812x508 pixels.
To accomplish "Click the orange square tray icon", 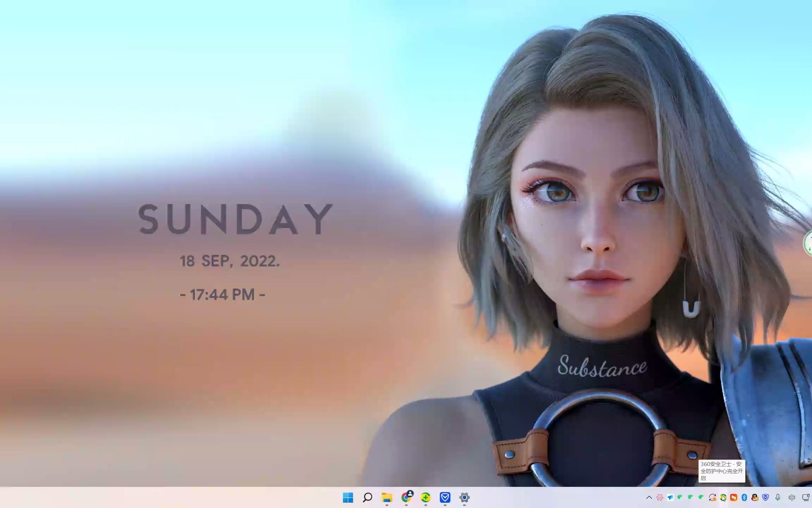I will [734, 497].
